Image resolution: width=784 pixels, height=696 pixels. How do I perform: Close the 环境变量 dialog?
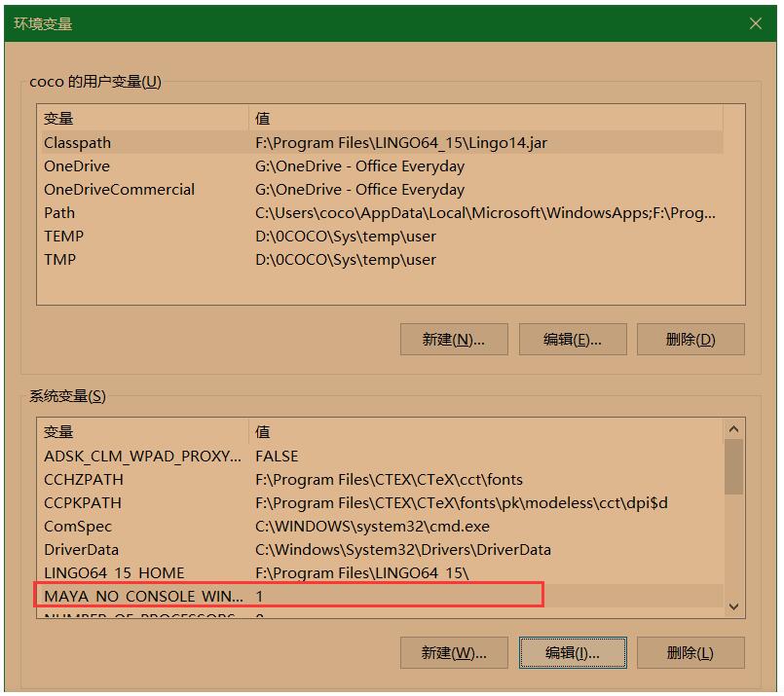pyautogui.click(x=757, y=23)
